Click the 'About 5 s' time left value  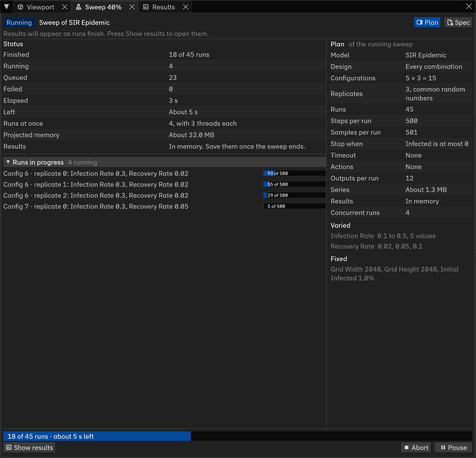[x=183, y=112]
